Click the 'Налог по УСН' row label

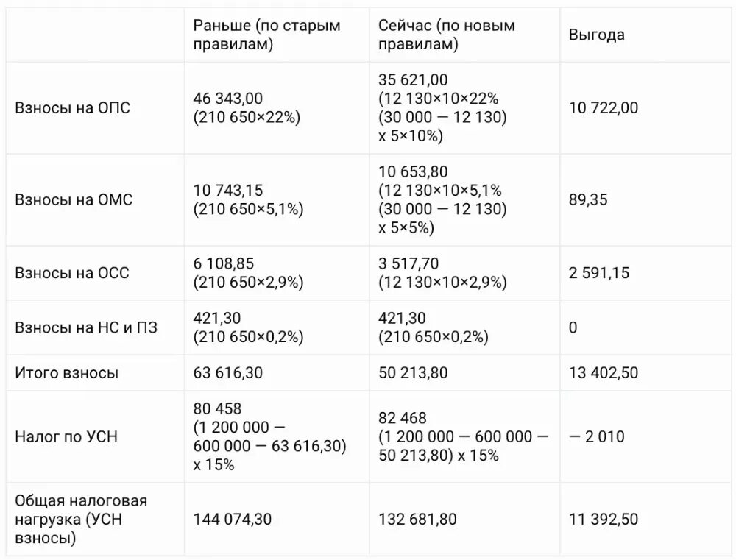click(x=66, y=437)
